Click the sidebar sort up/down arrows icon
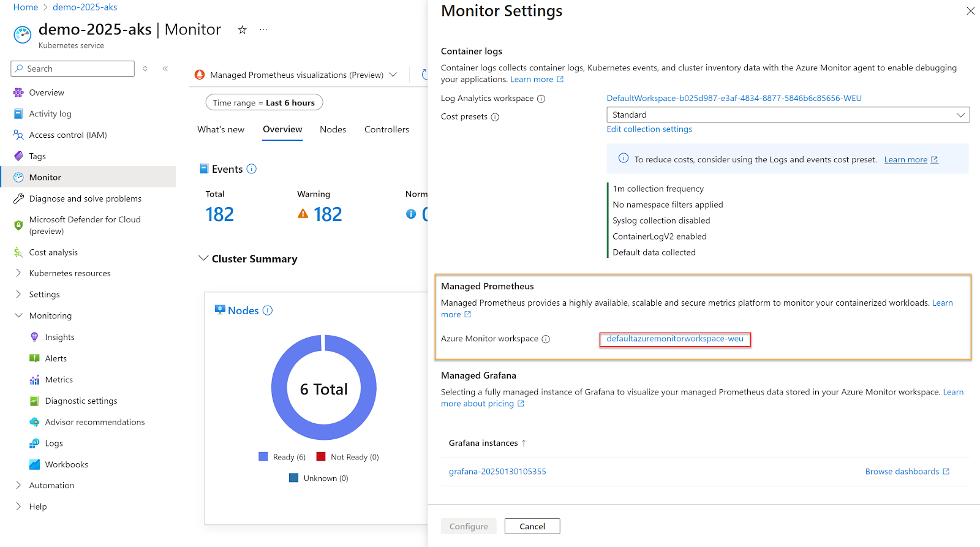 pyautogui.click(x=145, y=69)
